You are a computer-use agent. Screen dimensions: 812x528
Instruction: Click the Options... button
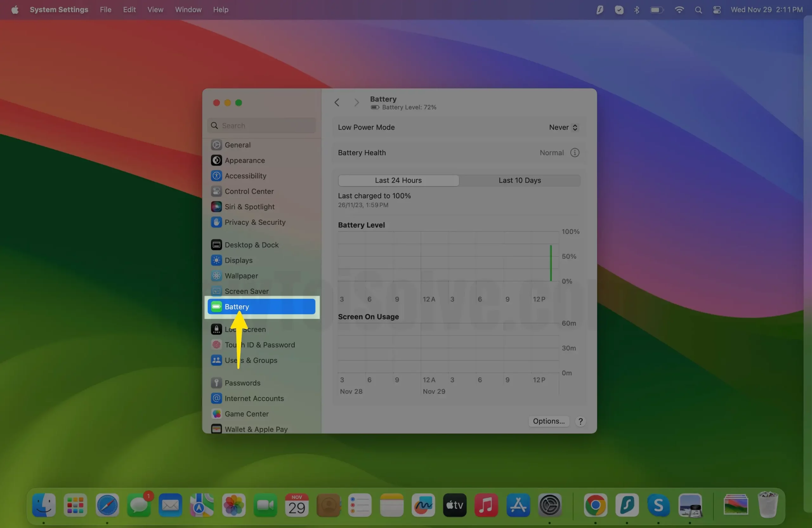pyautogui.click(x=548, y=421)
